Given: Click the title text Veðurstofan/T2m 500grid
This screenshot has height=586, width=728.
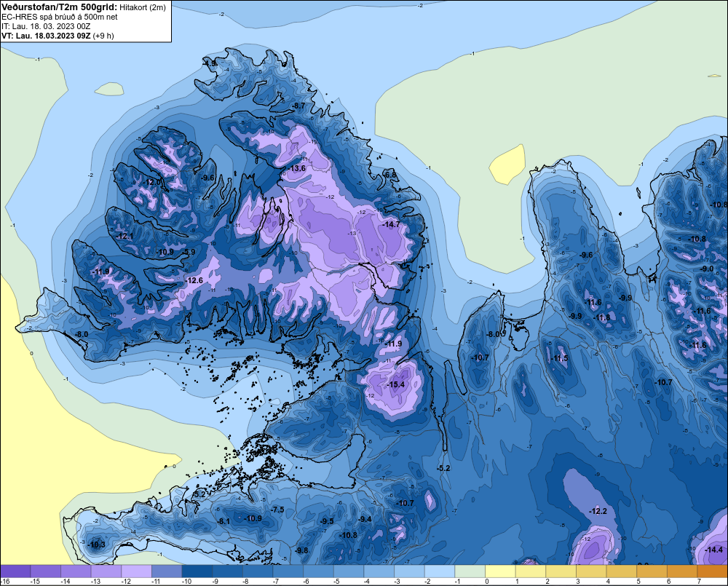Looking at the screenshot, I should pyautogui.click(x=60, y=7).
